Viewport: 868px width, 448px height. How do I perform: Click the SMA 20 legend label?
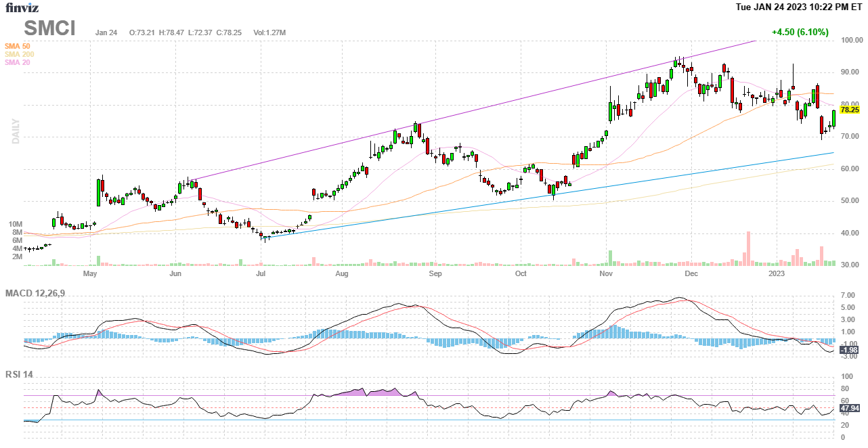click(x=17, y=62)
